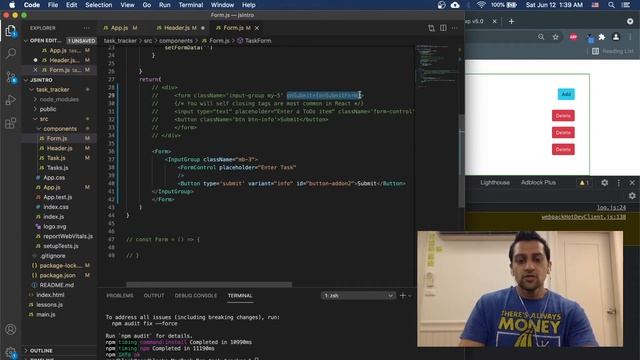The image size is (640, 360).
Task: Bookmark this page with star icon in Chrome
Action: (556, 37)
